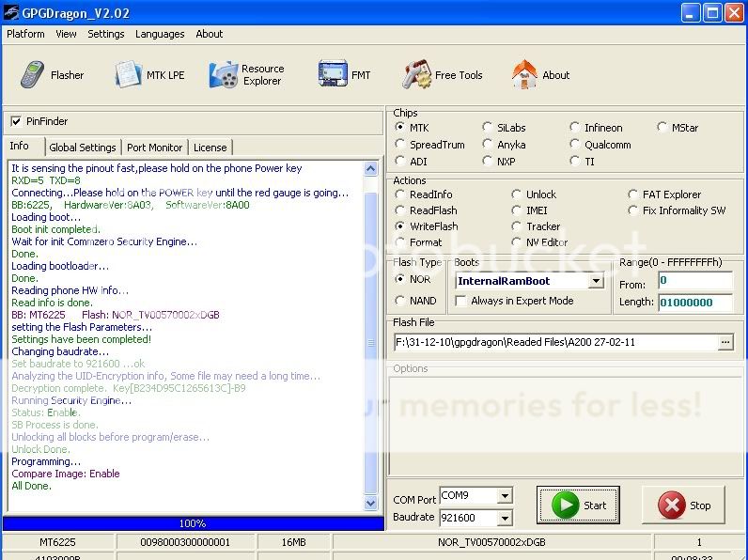This screenshot has width=748, height=560.
Task: Click the log scrollbar down arrow
Action: point(370,503)
